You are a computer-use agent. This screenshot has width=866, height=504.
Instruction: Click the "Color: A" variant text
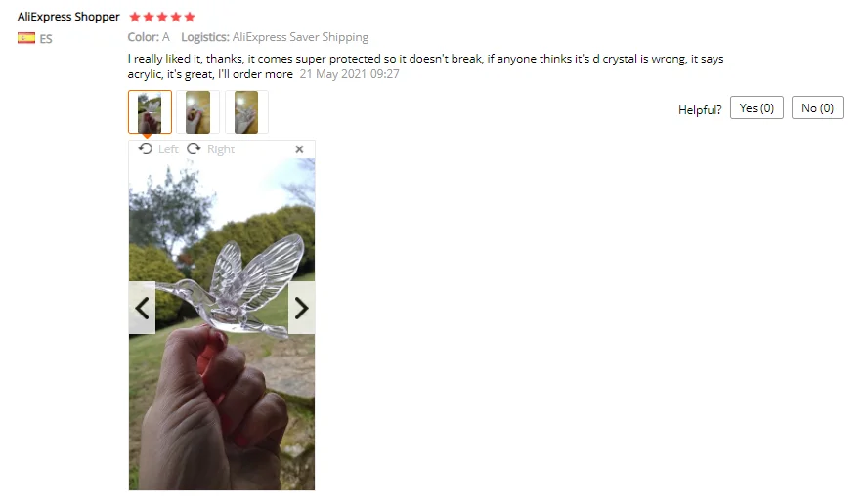(x=149, y=37)
